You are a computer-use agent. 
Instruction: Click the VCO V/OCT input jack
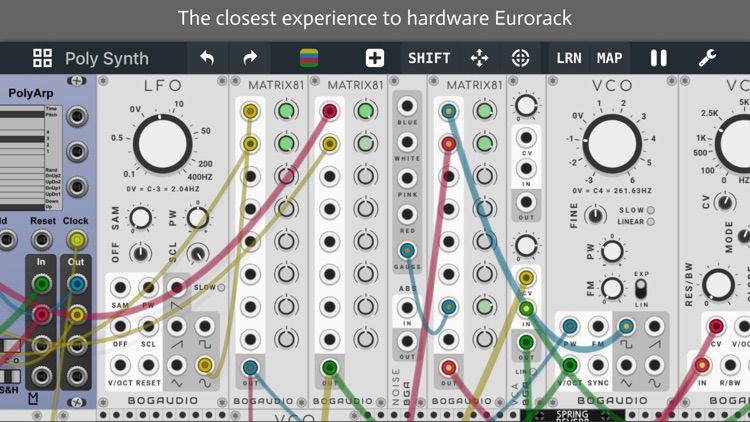(x=569, y=365)
